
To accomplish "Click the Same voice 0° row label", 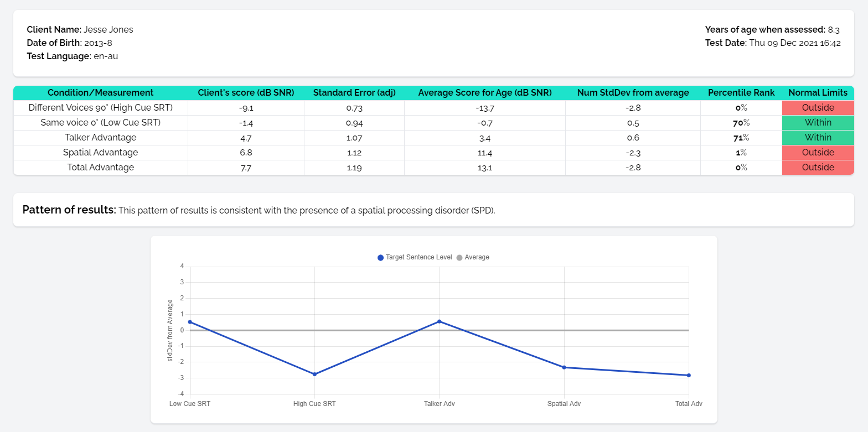I will tap(100, 123).
